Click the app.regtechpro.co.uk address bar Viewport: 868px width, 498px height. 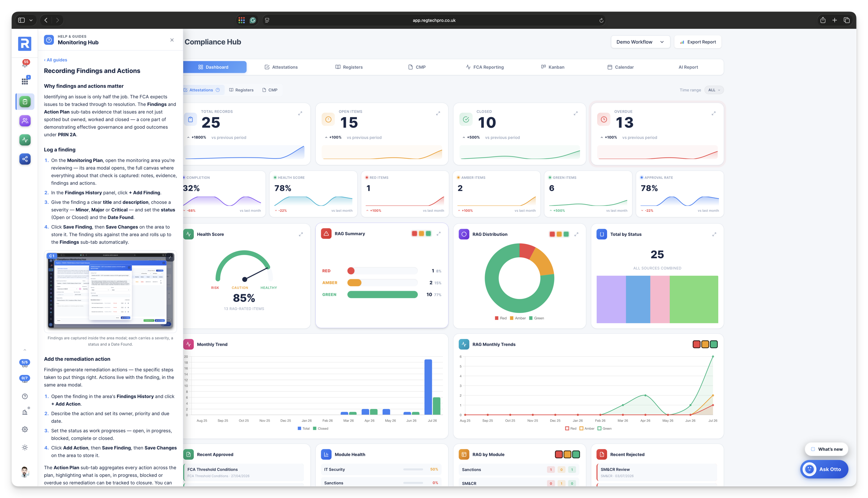click(434, 20)
